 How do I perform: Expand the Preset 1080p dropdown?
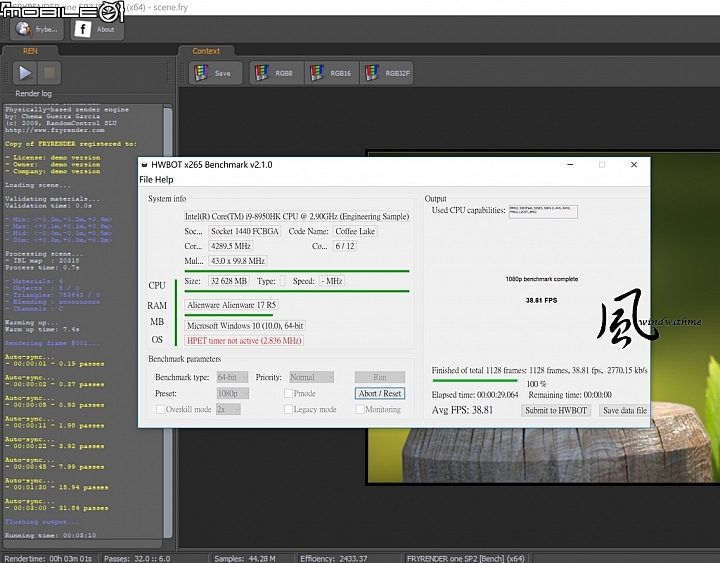pyautogui.click(x=232, y=394)
